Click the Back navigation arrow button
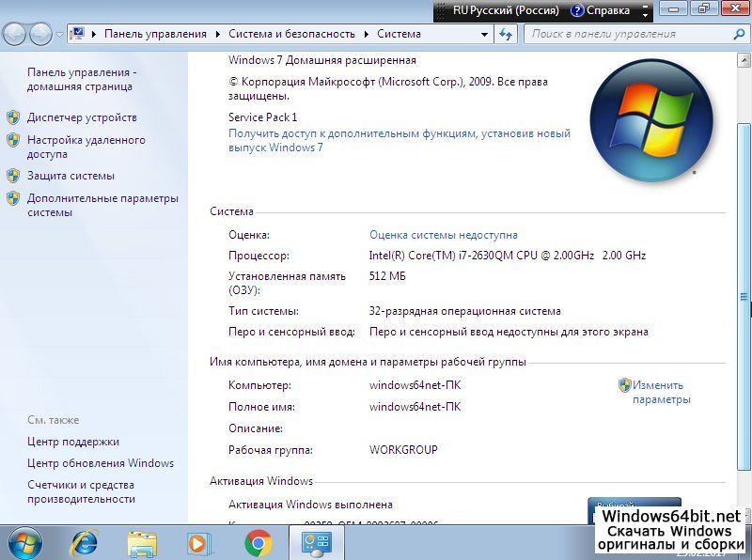The height and width of the screenshot is (560, 752). [15, 35]
